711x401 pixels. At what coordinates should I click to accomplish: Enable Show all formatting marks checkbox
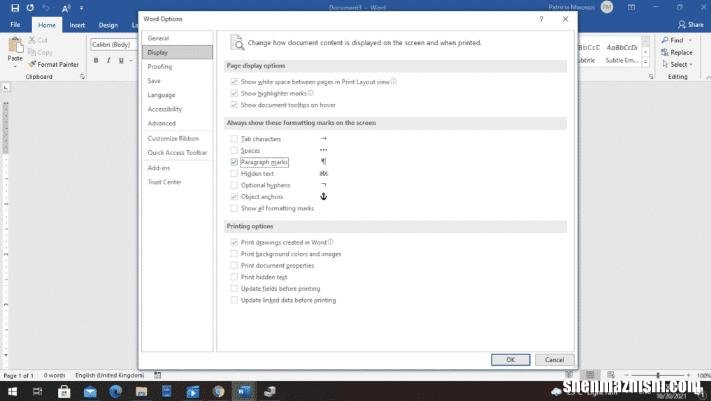[x=234, y=208]
